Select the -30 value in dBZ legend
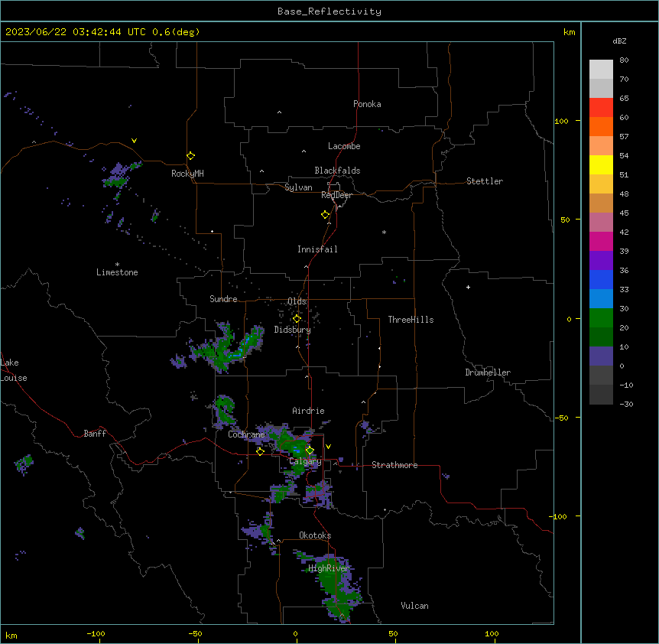Image resolution: width=659 pixels, height=644 pixels. [x=626, y=405]
